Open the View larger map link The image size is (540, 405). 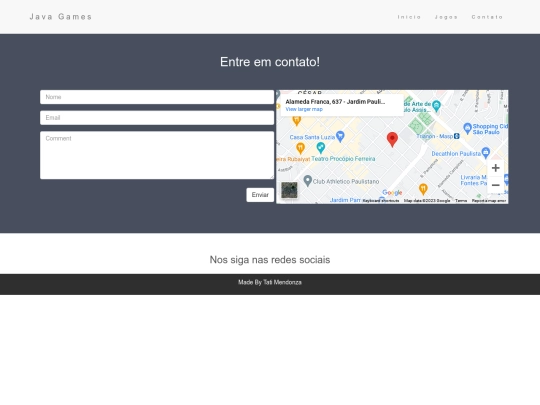tap(304, 109)
